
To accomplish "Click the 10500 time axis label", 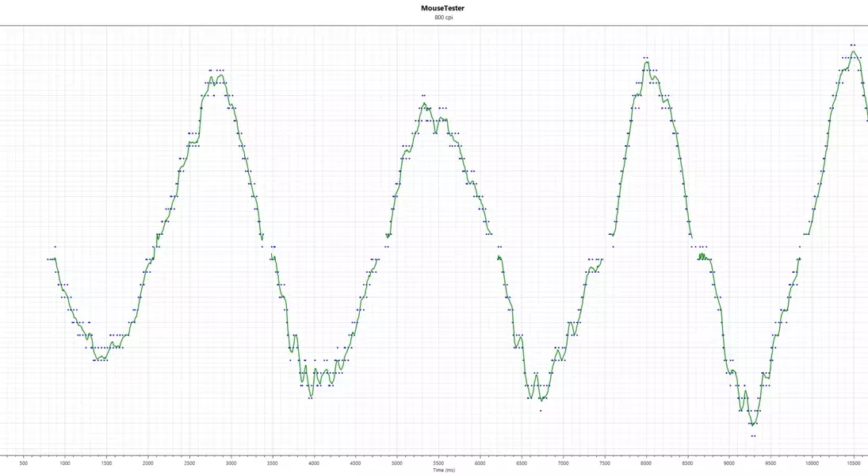I will click(854, 463).
